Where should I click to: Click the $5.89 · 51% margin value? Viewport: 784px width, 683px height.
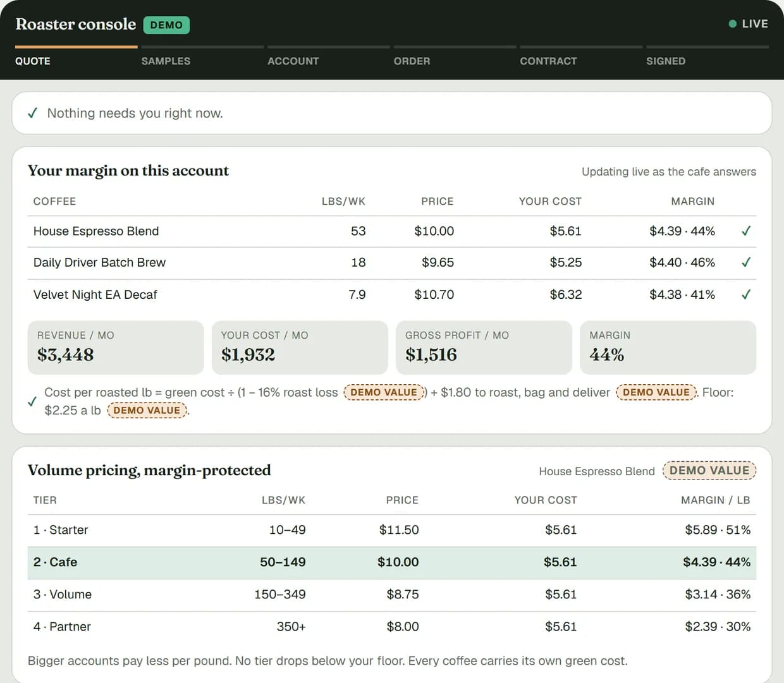tap(718, 530)
